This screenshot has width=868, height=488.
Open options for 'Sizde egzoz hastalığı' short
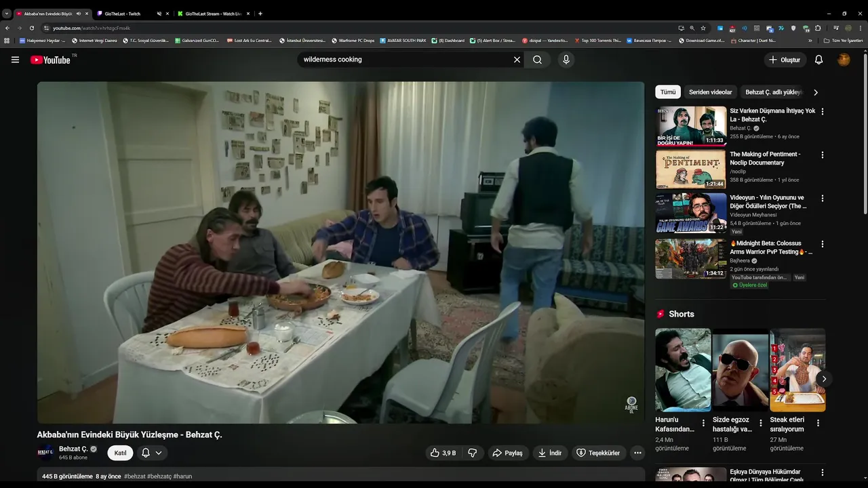click(x=760, y=423)
